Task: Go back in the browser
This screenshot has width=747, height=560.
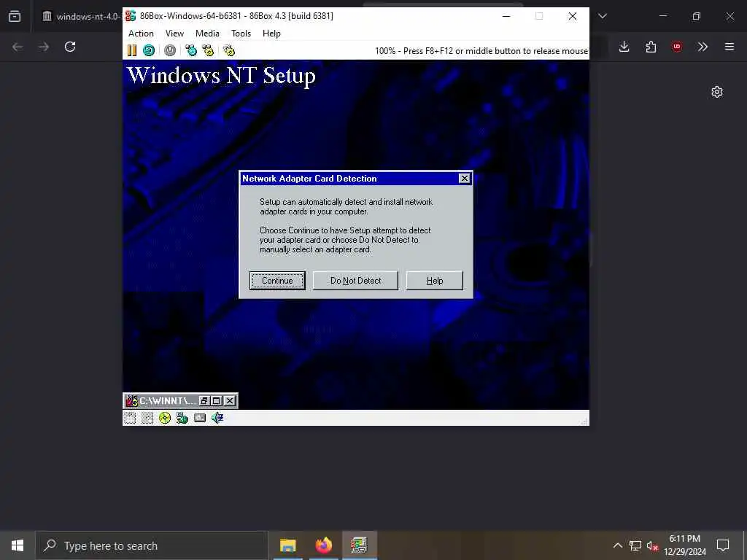Action: (x=18, y=47)
